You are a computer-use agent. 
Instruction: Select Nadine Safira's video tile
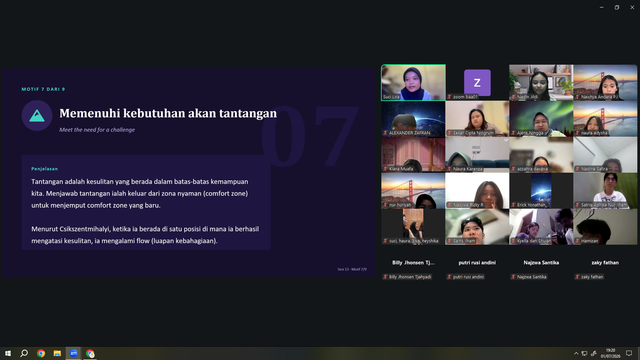coord(605,155)
